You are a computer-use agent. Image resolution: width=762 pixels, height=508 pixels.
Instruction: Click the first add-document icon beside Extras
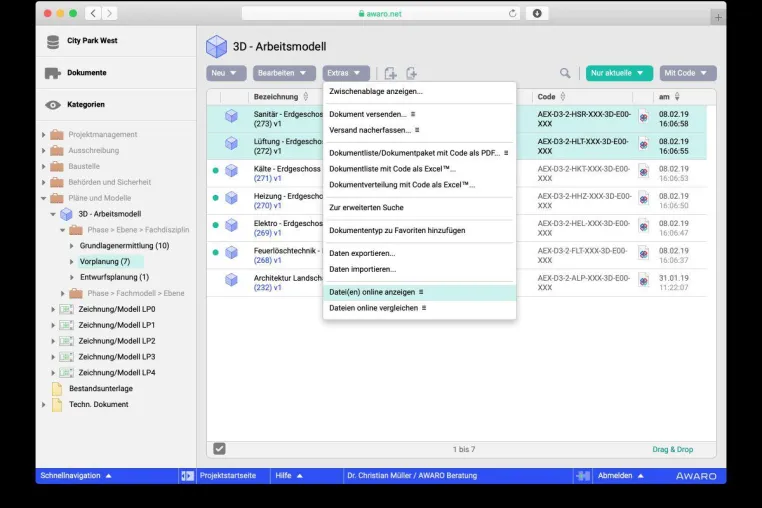pyautogui.click(x=390, y=73)
